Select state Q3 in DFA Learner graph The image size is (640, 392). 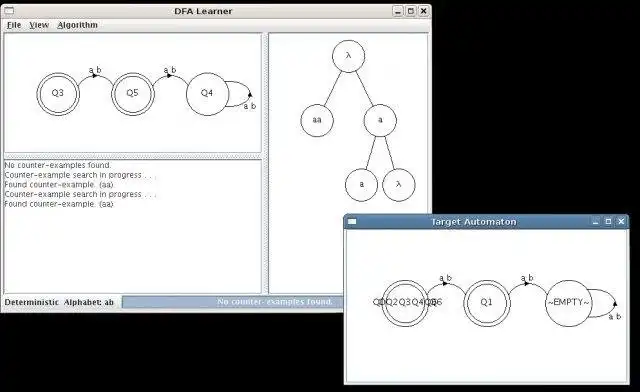(58, 94)
